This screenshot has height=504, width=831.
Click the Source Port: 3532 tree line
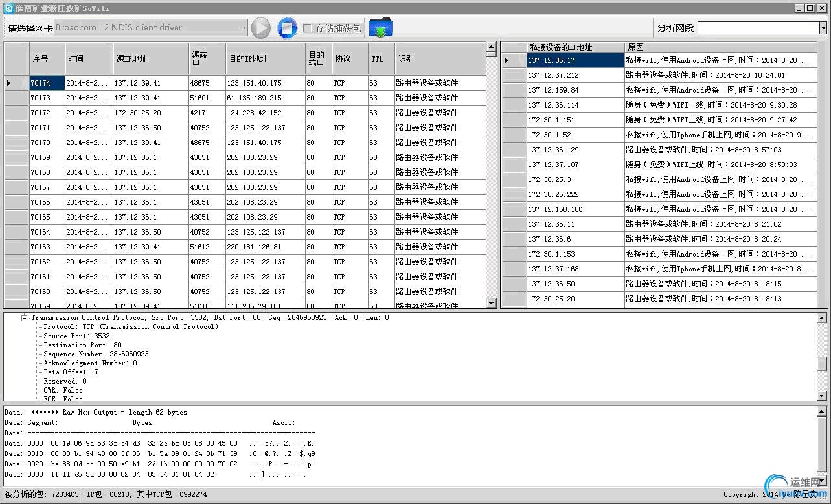tap(76, 336)
